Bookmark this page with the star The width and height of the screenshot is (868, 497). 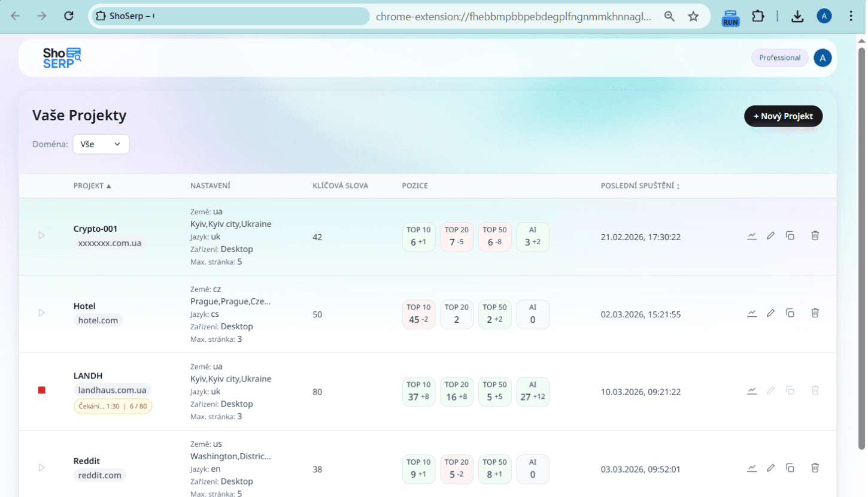click(693, 16)
